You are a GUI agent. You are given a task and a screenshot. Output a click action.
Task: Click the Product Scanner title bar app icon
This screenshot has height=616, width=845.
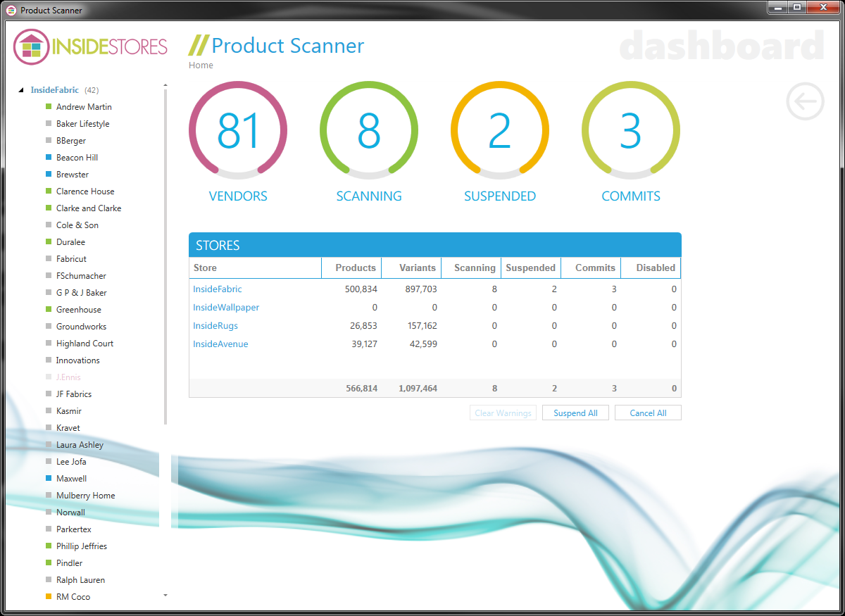tap(11, 11)
